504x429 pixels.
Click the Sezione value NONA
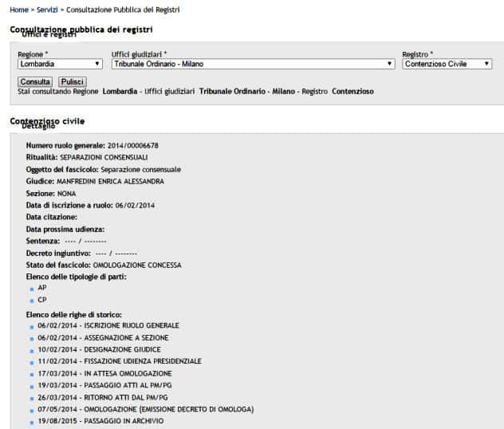[66, 194]
